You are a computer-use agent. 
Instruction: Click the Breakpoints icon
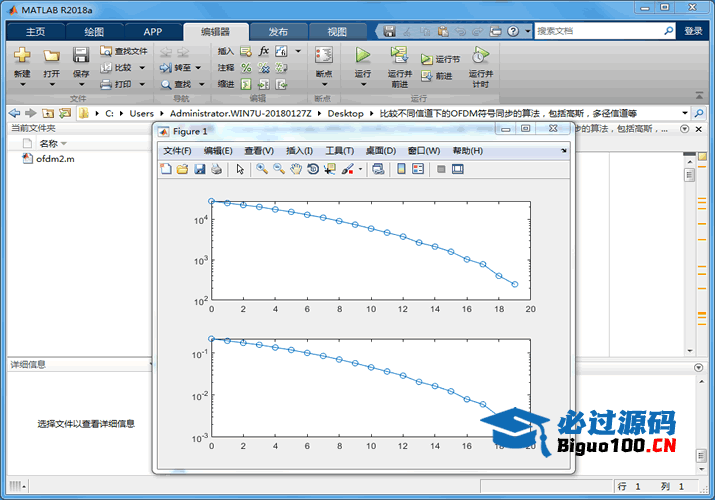(324, 55)
